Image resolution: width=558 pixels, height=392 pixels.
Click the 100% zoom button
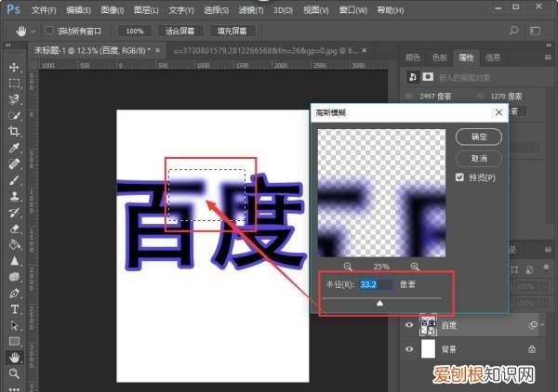[135, 31]
